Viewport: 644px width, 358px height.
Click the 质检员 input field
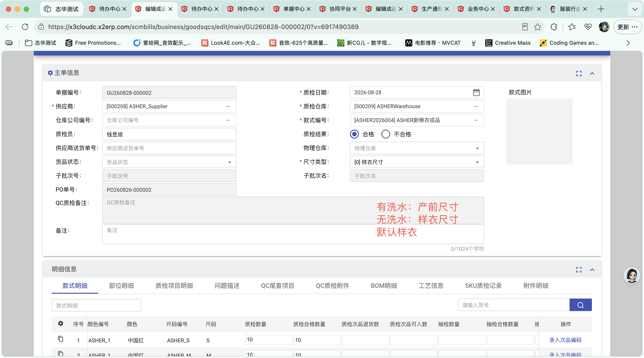click(x=169, y=134)
